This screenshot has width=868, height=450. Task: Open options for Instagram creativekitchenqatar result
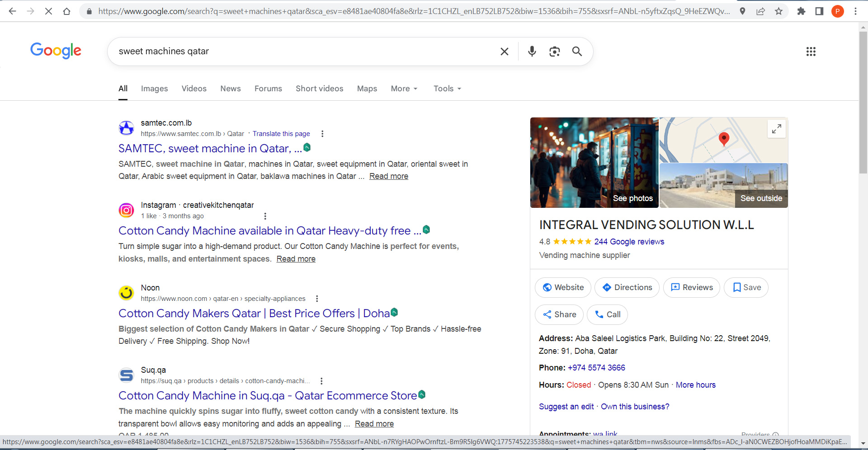(x=265, y=216)
